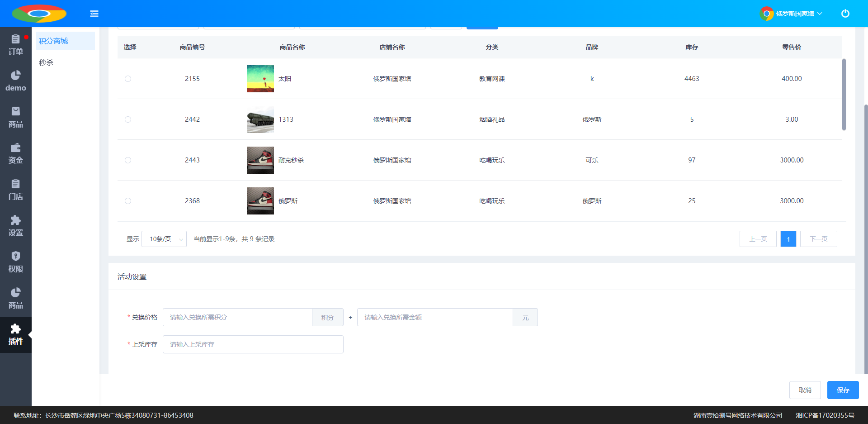
Task: Select 秒杀 submenu item
Action: [66, 62]
